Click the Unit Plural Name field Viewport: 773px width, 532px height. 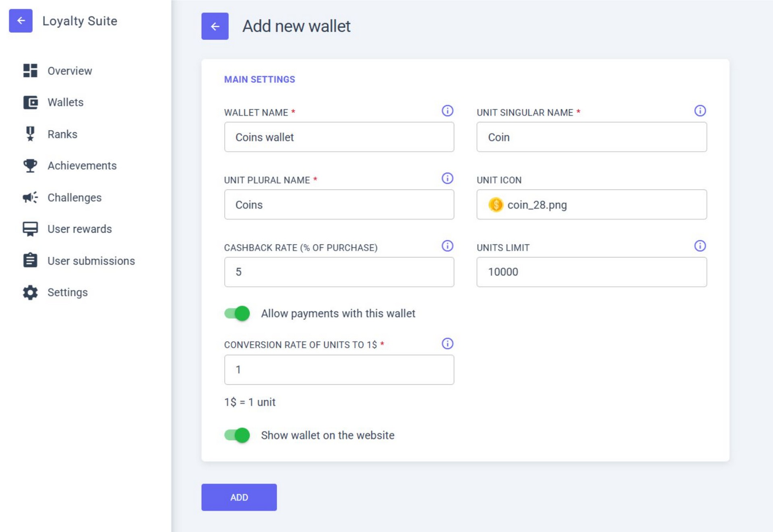(339, 205)
